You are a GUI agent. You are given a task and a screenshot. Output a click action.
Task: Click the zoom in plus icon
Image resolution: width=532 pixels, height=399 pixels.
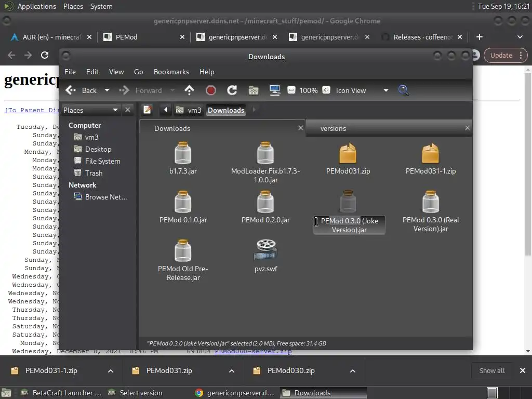coord(326,90)
